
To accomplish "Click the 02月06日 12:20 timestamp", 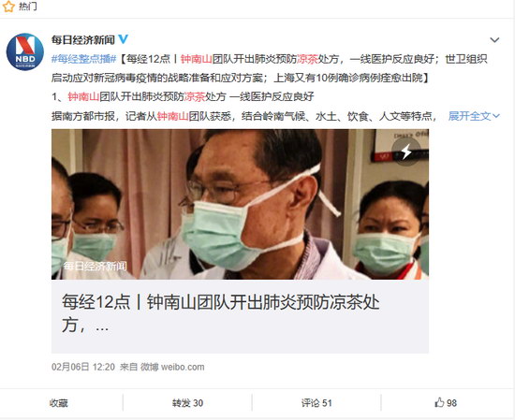I will (x=83, y=367).
